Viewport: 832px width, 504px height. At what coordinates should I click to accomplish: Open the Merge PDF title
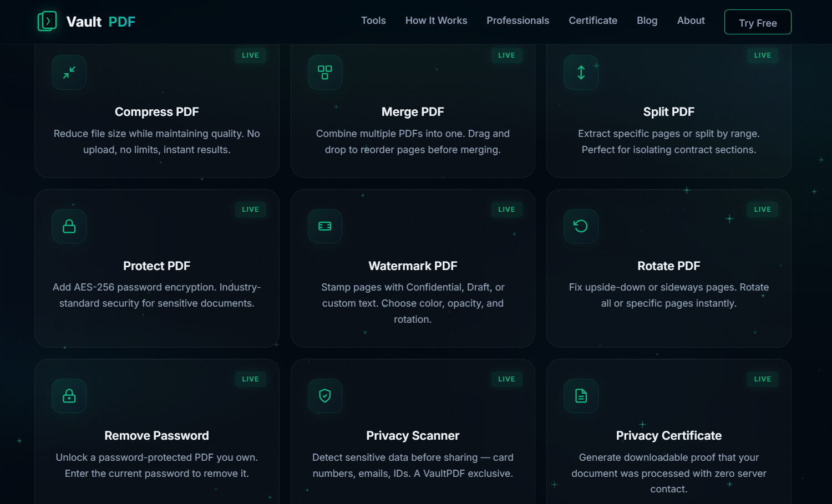coord(413,112)
